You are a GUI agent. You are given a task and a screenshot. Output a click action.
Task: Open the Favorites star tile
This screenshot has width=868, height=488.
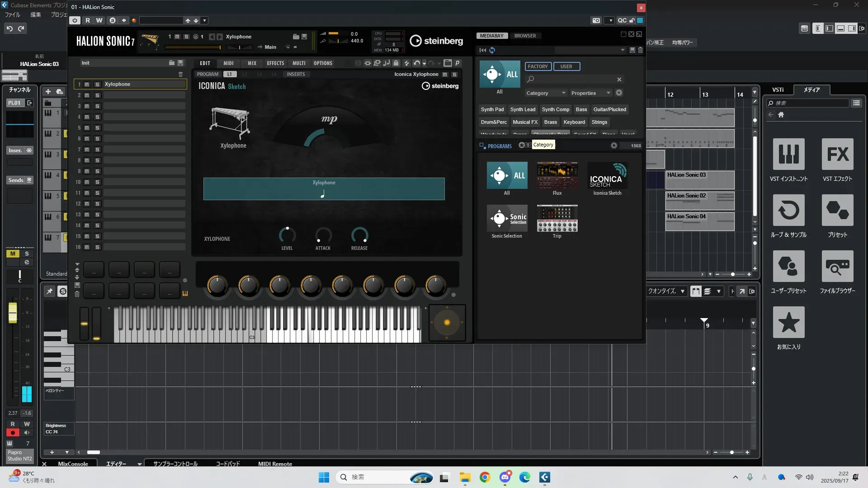(788, 323)
